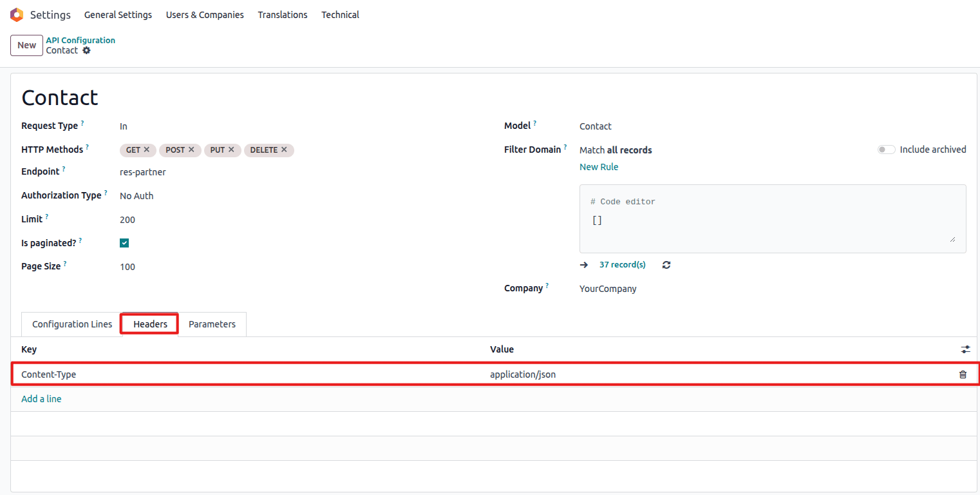This screenshot has width=980, height=495.
Task: Remove the POST tag using its X
Action: 191,150
